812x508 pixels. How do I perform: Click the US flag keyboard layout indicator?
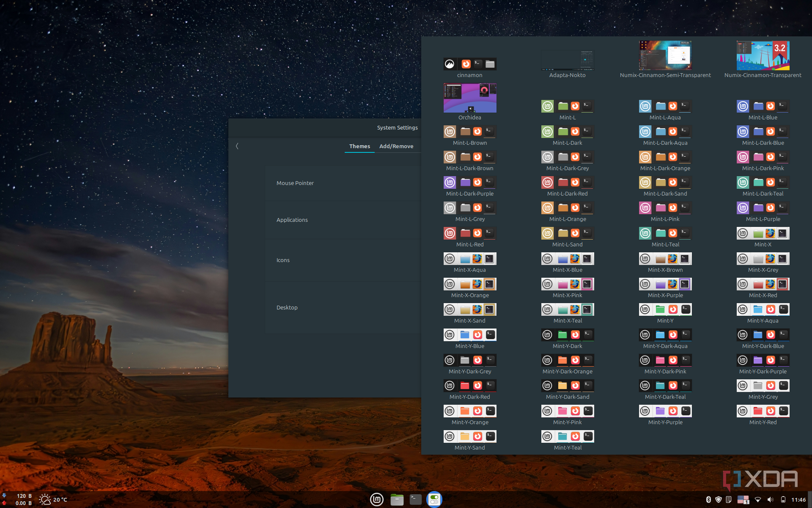pyautogui.click(x=743, y=500)
